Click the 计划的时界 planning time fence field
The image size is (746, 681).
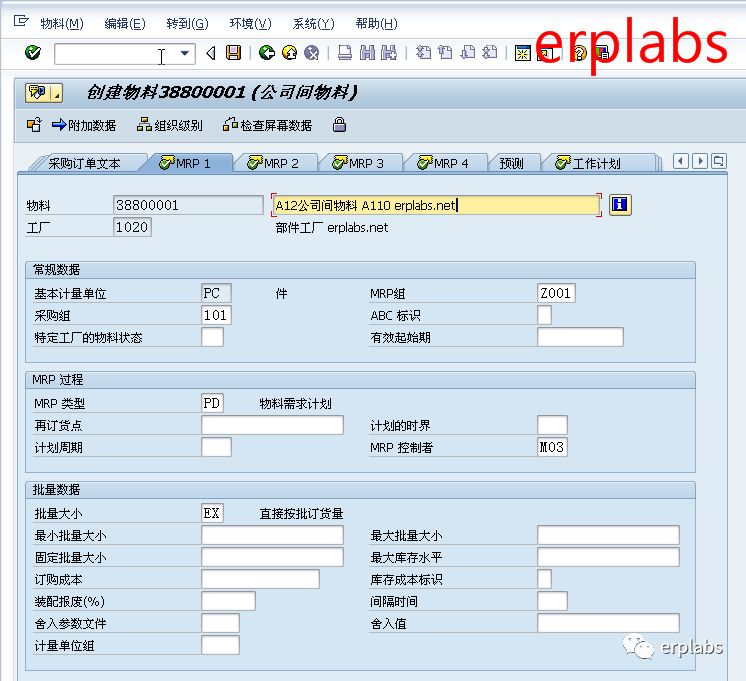[x=552, y=425]
